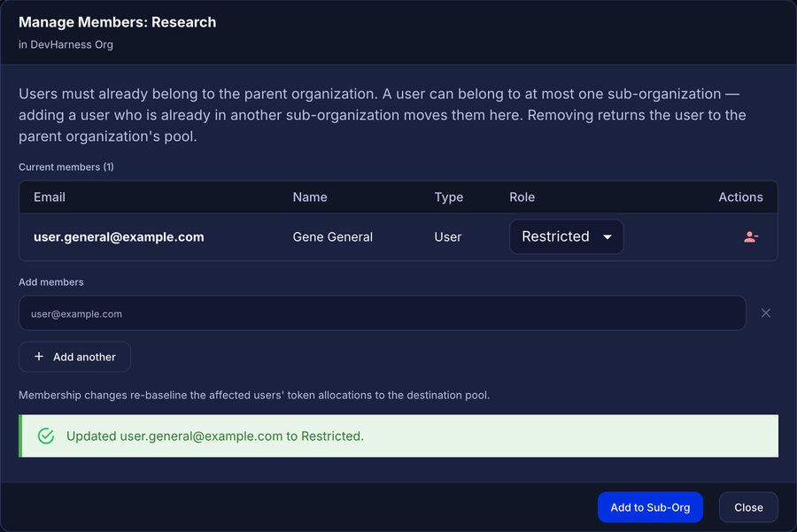Focus the user@example.com email field
The image size is (797, 532).
click(383, 313)
